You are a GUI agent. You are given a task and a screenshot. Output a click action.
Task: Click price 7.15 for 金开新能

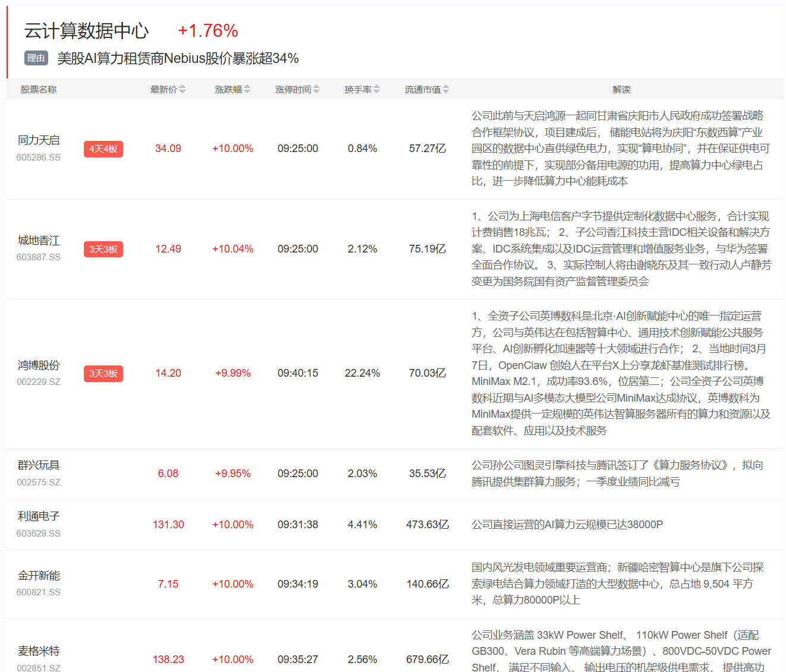click(168, 584)
